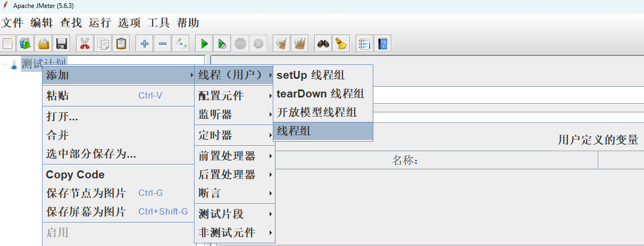Click 保存屏幕为图片 entry

coord(119,211)
